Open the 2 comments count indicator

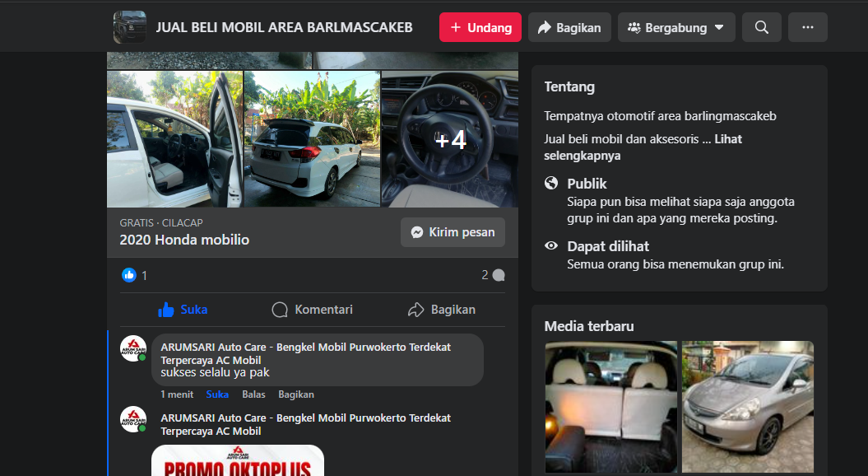(x=493, y=275)
